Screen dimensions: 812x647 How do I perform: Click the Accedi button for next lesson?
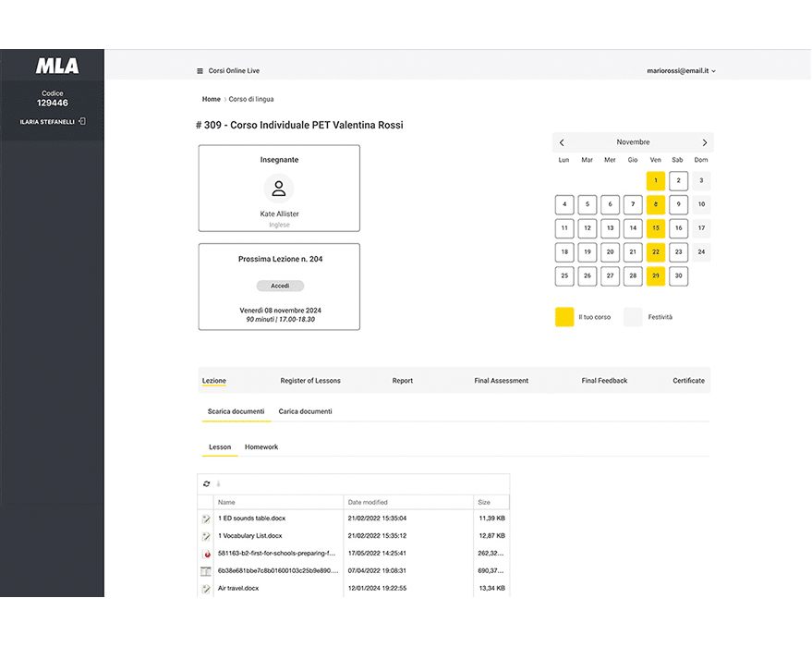tap(280, 286)
